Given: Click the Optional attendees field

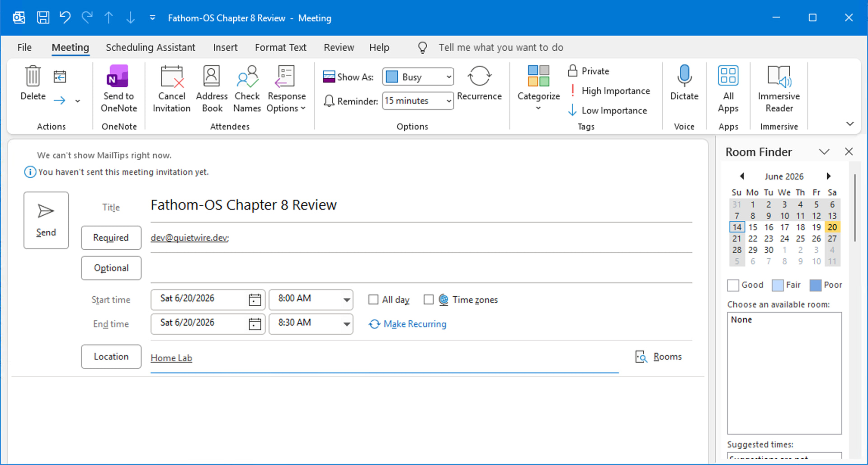Looking at the screenshot, I should (421, 268).
